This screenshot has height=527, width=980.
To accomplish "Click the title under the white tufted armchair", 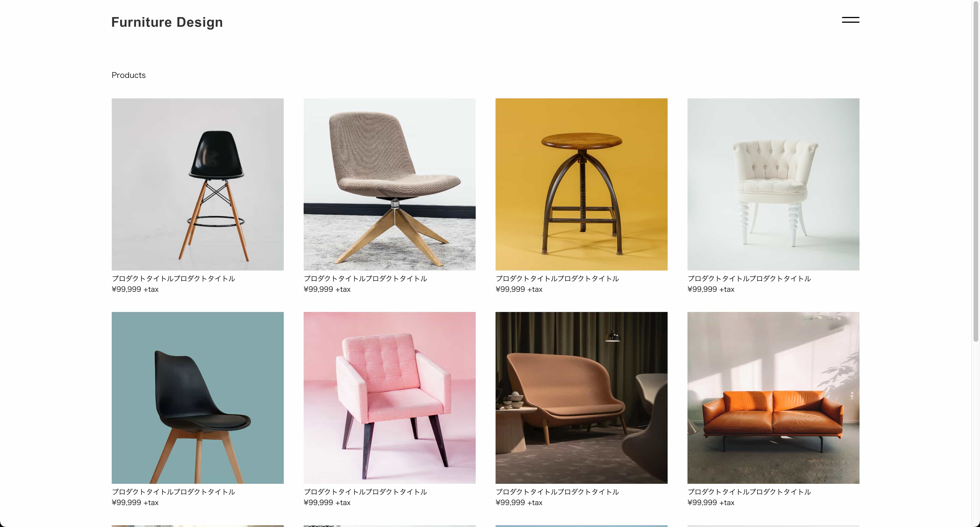I will tap(749, 279).
